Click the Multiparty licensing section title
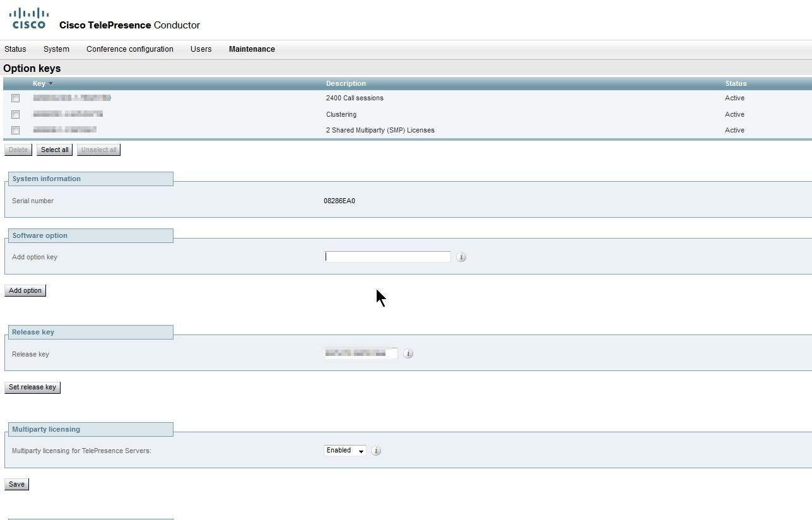 [46, 429]
